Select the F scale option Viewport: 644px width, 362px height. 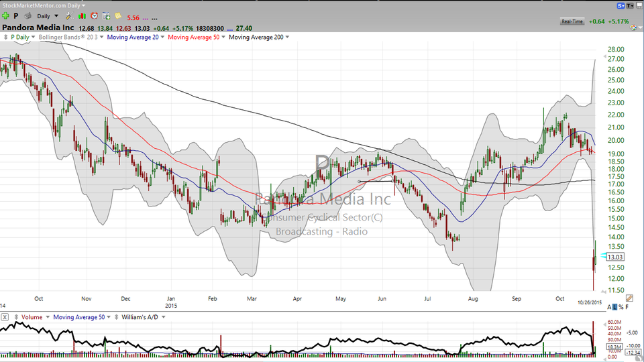pyautogui.click(x=627, y=307)
